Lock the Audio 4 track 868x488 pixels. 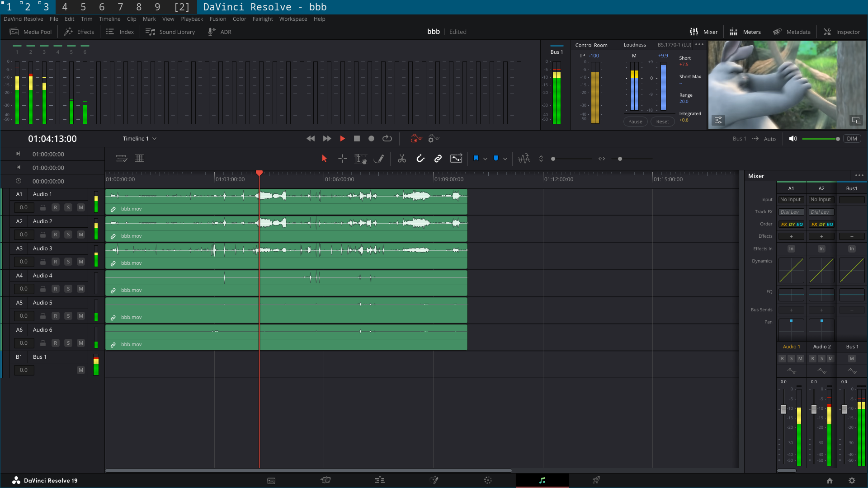[42, 289]
